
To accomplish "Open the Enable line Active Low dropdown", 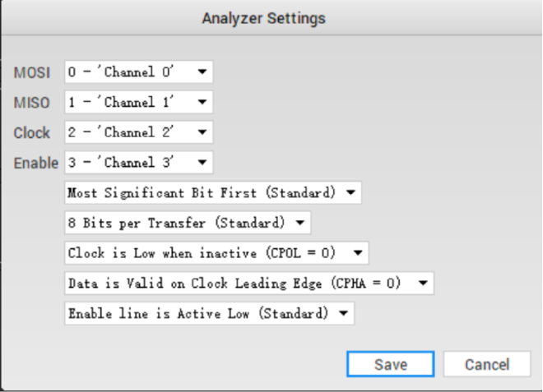I will click(x=209, y=314).
